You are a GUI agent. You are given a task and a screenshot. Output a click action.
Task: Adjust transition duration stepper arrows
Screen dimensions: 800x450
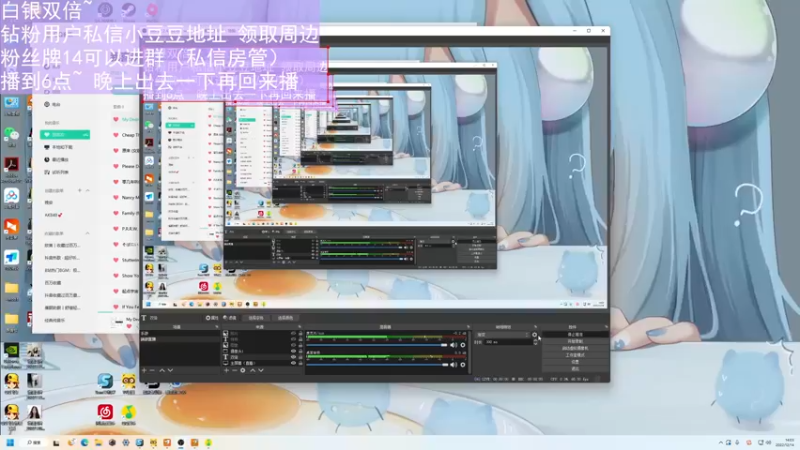coord(535,342)
